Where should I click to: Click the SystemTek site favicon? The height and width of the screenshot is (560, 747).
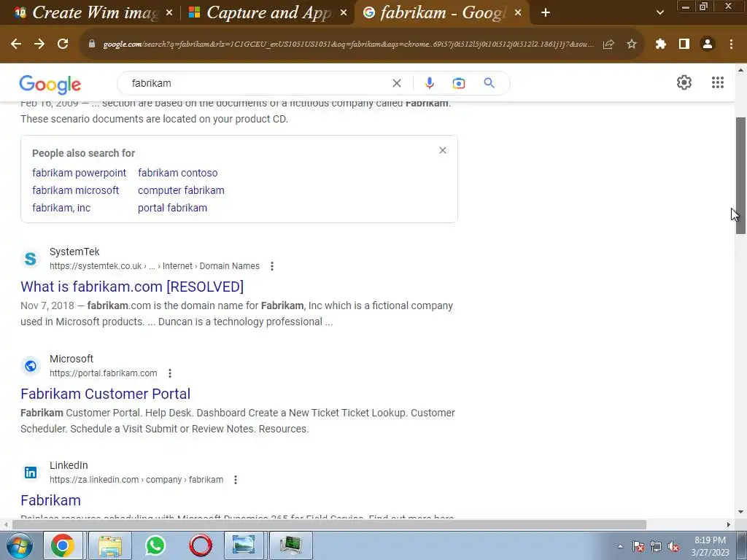(x=31, y=259)
